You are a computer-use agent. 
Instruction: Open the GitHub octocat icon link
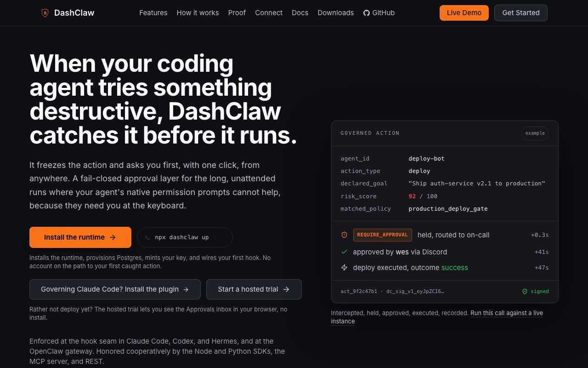[x=367, y=13]
